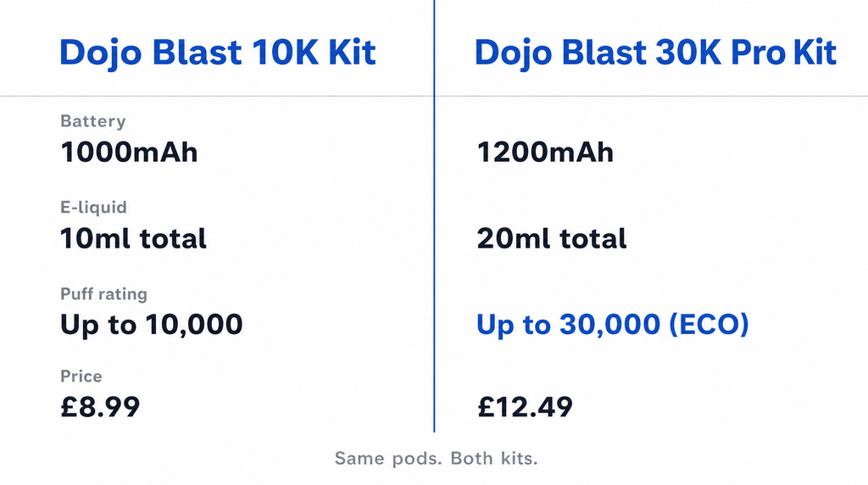Click the £8.99 price
Screen dimensions: 868x485
[x=100, y=408]
